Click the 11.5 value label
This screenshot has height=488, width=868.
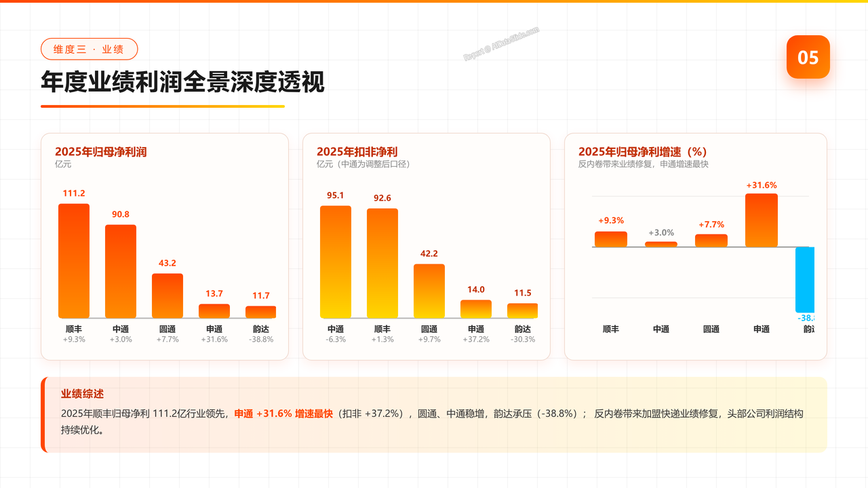(523, 293)
